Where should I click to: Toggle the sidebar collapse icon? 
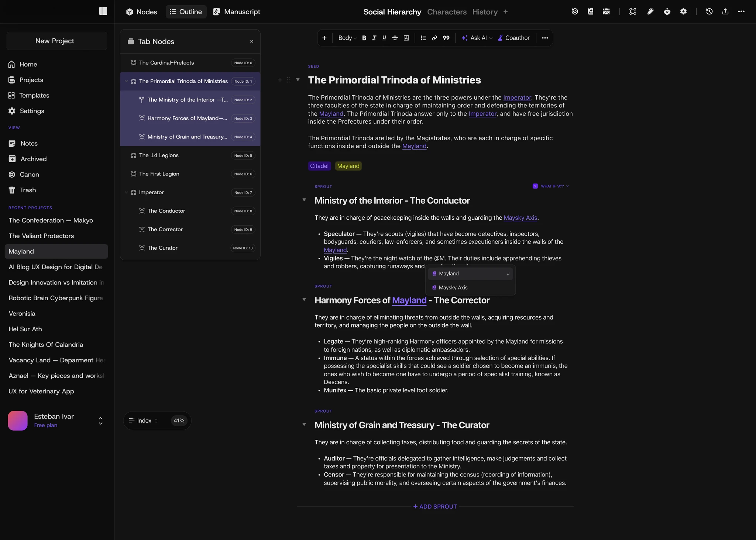click(x=103, y=11)
